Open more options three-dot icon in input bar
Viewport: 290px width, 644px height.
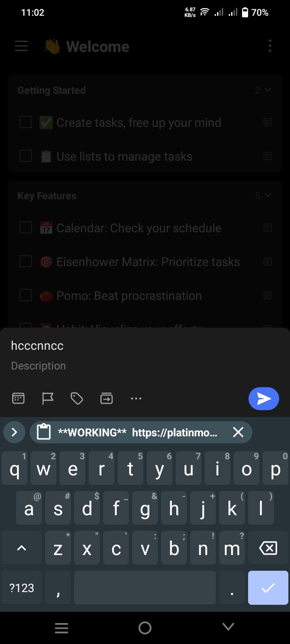click(x=136, y=398)
